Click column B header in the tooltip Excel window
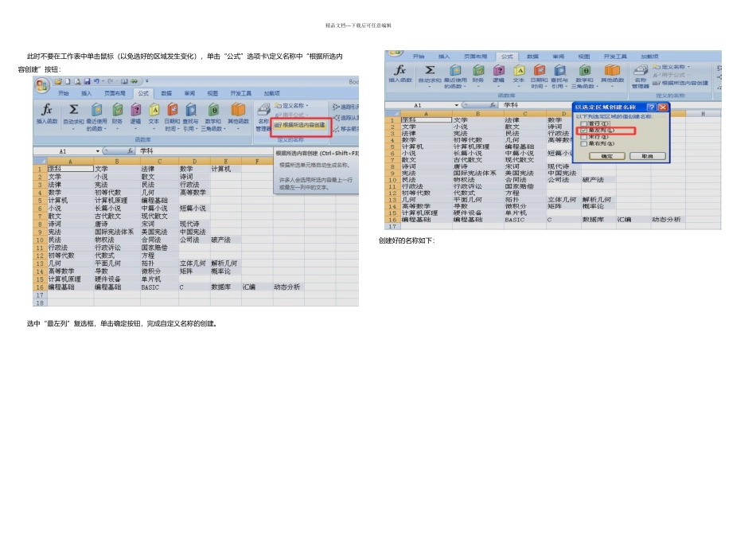The image size is (756, 535). (117, 161)
